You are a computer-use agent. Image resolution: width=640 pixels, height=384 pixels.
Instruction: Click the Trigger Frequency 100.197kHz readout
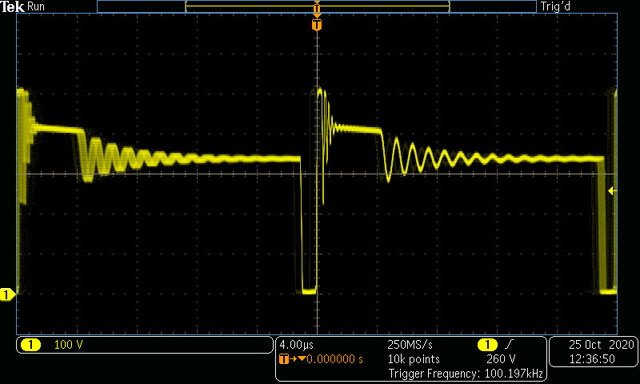pyautogui.click(x=466, y=373)
